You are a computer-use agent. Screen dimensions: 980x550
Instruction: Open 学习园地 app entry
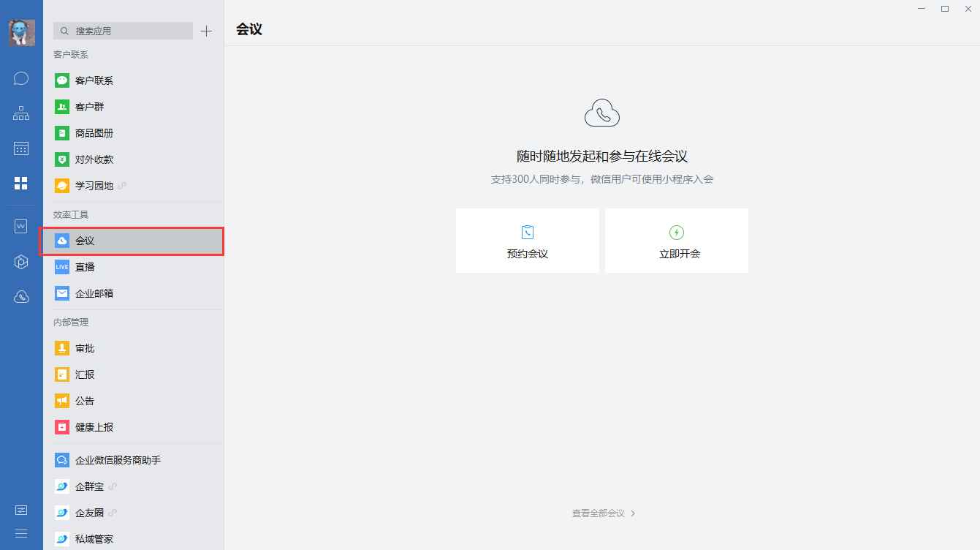94,186
